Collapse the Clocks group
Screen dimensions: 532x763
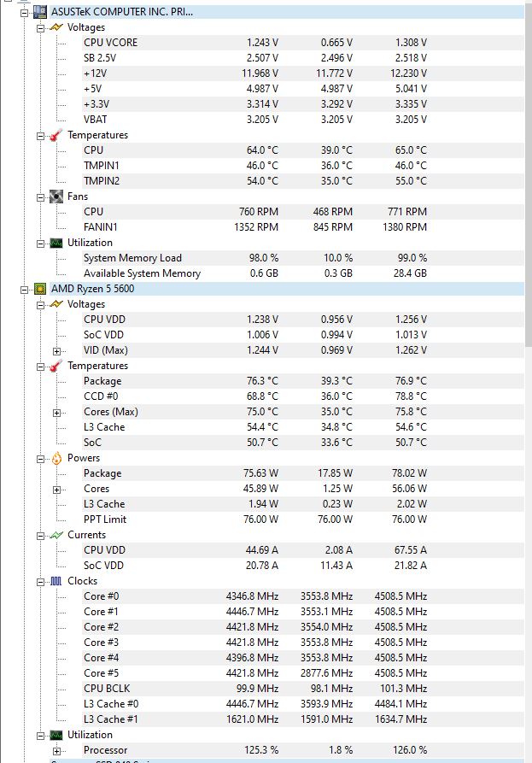click(41, 582)
